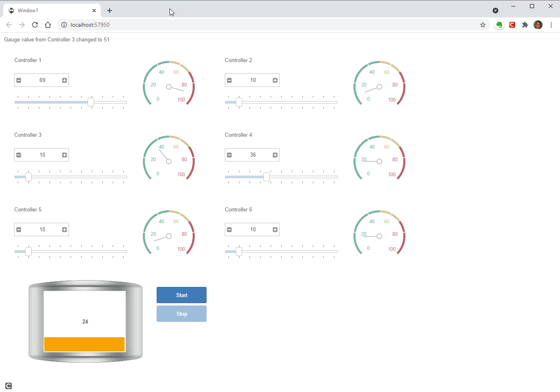Screen dimensions: 560x392
Task: Decrease Controller 2 value with minus icon
Action: [x=229, y=80]
